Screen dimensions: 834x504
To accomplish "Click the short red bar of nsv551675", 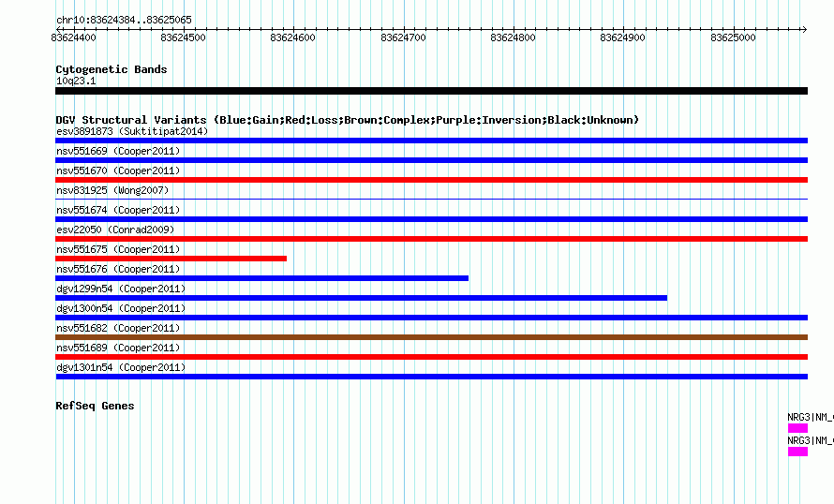I will tap(171, 259).
